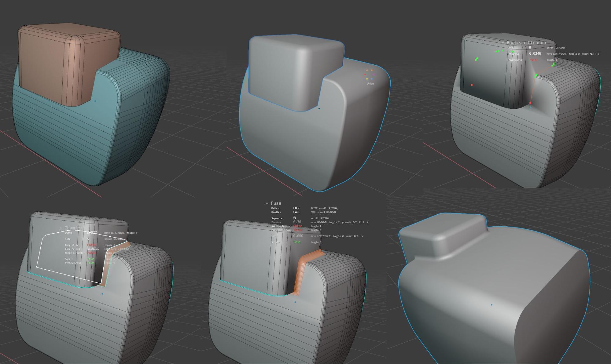Toggle Average Tension False in Fuse
611x364 pixels.
click(297, 226)
